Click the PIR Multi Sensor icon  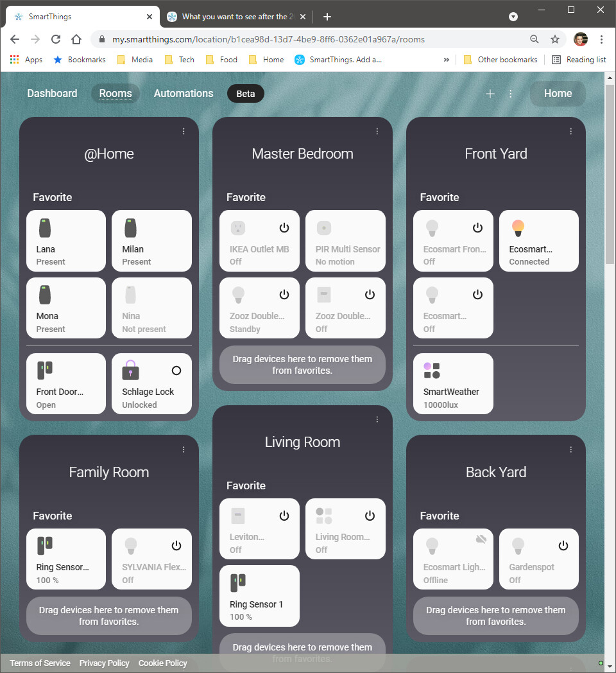point(324,228)
